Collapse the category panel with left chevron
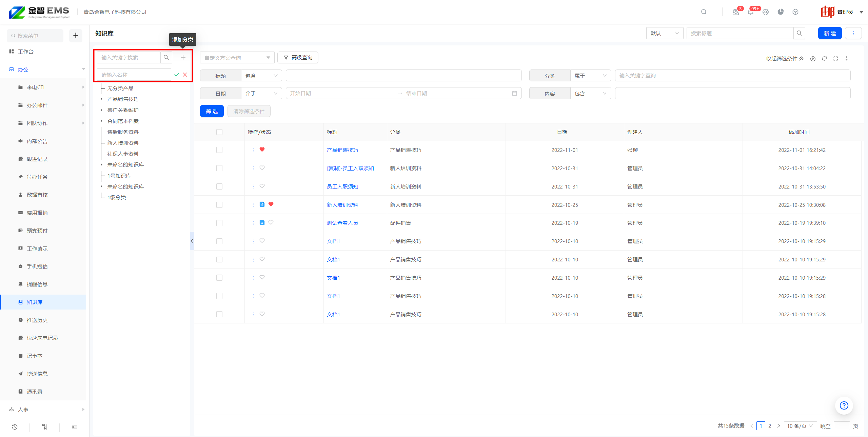The width and height of the screenshot is (868, 437). click(x=192, y=241)
